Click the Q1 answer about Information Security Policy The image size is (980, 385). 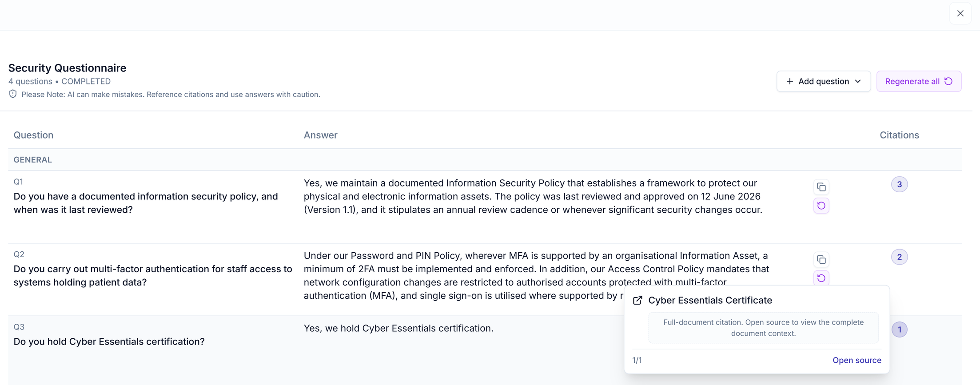pyautogui.click(x=533, y=196)
